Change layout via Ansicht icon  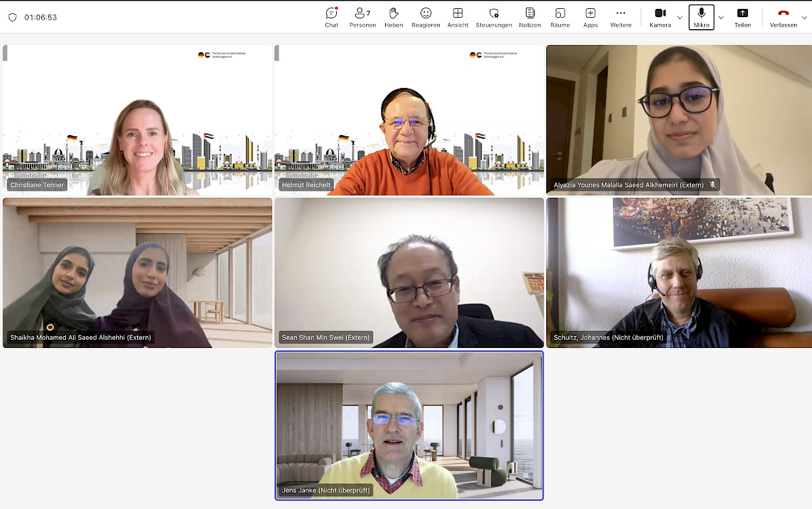point(457,17)
